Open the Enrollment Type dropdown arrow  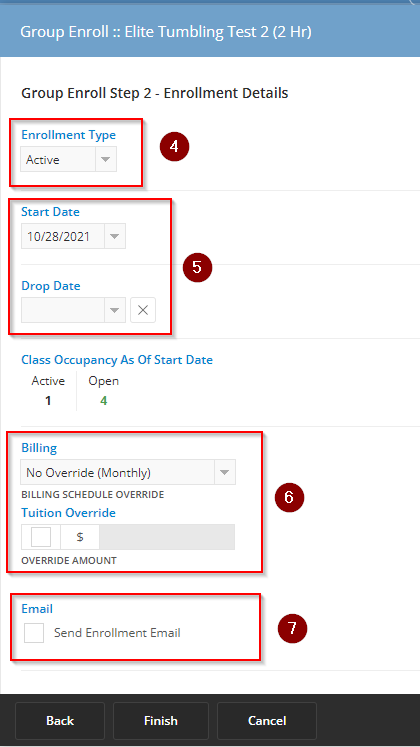tap(106, 160)
